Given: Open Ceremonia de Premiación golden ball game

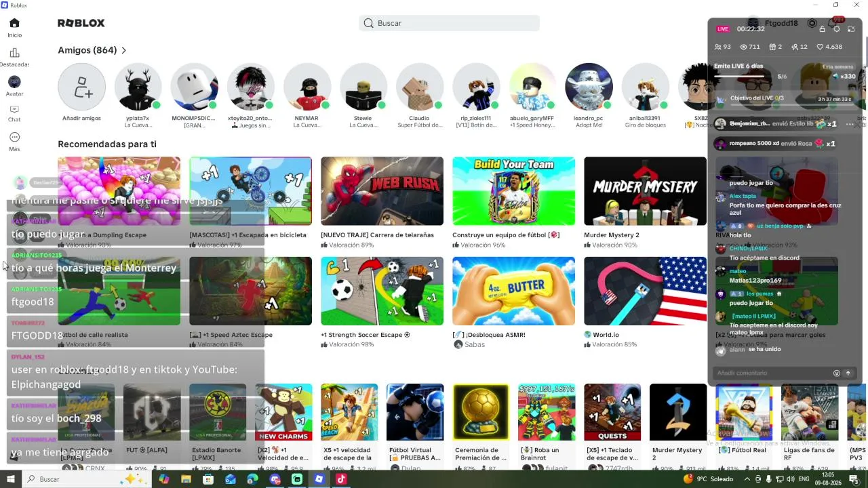Looking at the screenshot, I should pyautogui.click(x=481, y=412).
